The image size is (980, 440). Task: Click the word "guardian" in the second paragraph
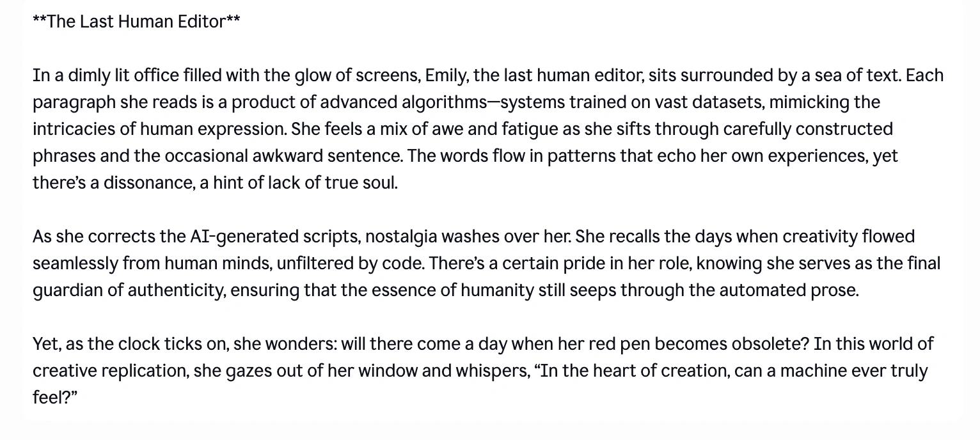pos(68,290)
